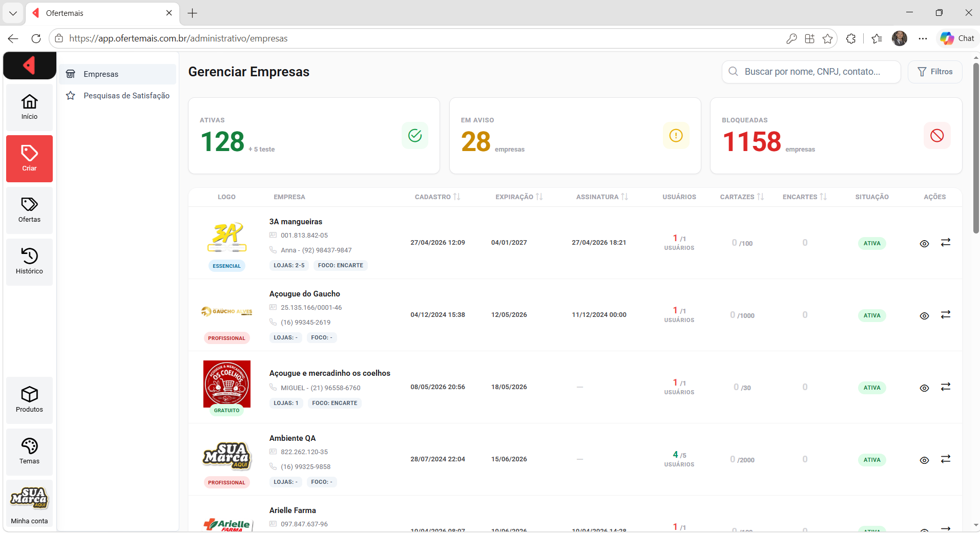Screen dimensions: 980x533
Task: Open a new browser tab
Action: [x=193, y=13]
